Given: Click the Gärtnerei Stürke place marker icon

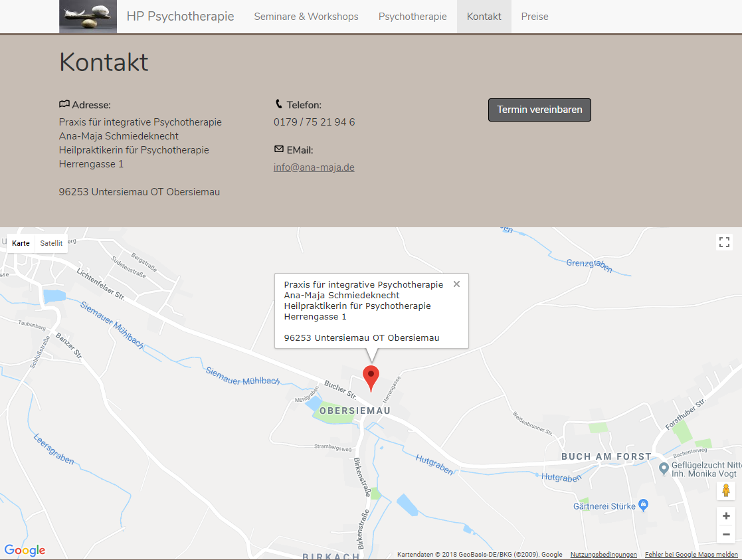Looking at the screenshot, I should [x=643, y=505].
